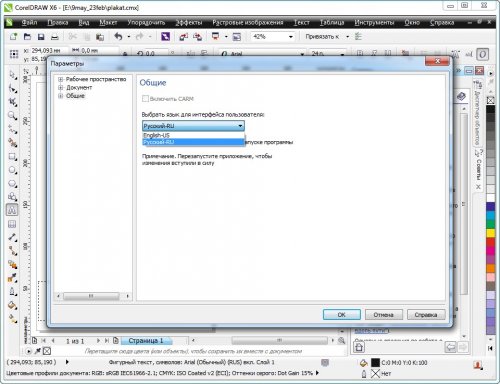Choose Русский-RU in language list

click(193, 142)
